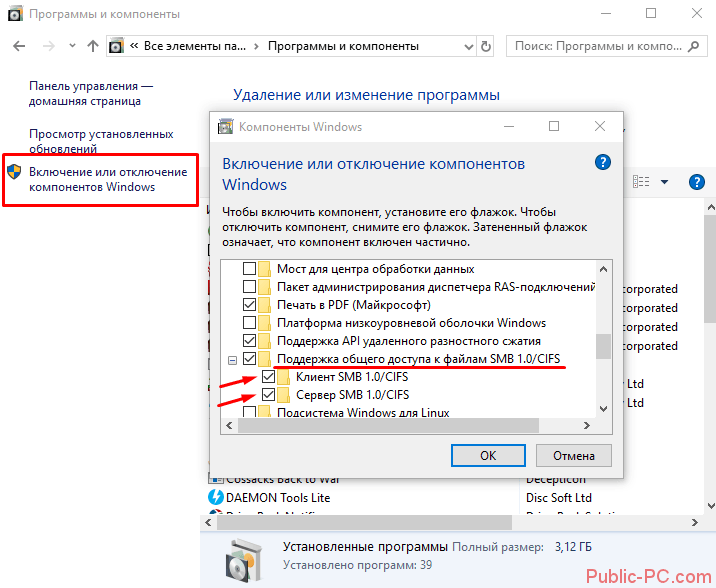Toggle 'Мост для центра обработки данных' checkbox

(249, 268)
